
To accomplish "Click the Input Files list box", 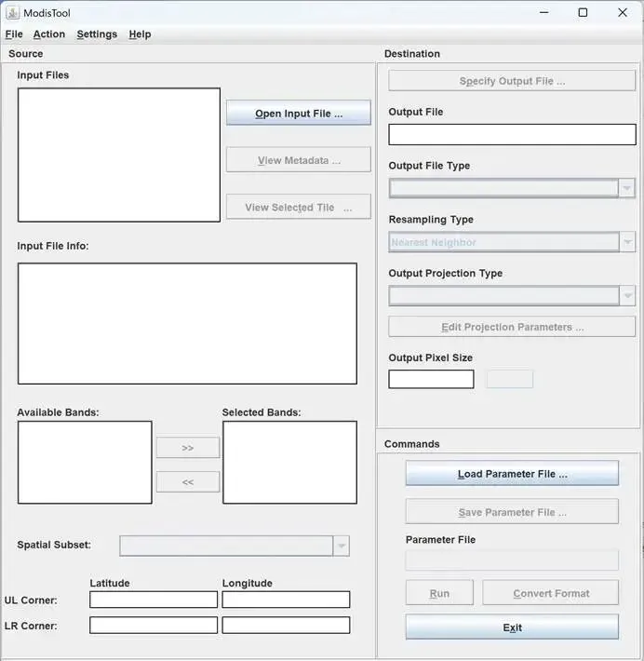I will (119, 155).
